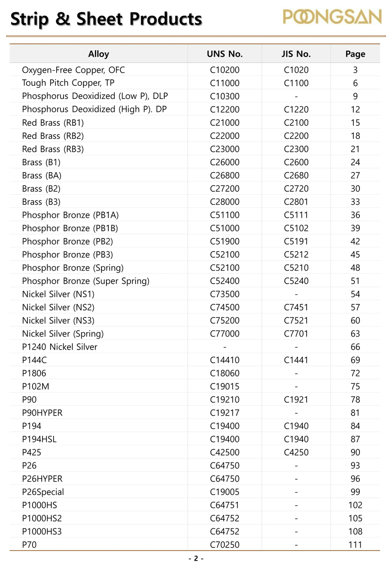Click the UNS No. column header
The height and width of the screenshot is (567, 392).
click(225, 54)
